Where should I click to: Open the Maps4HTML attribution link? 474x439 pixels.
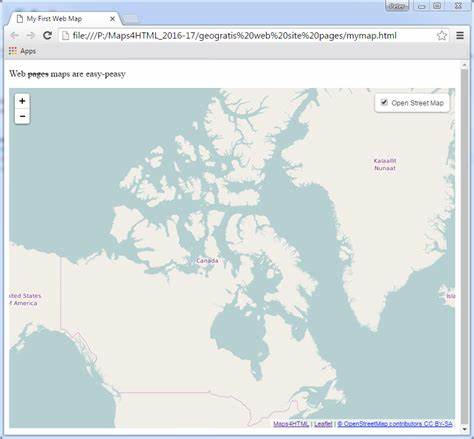[x=291, y=424]
